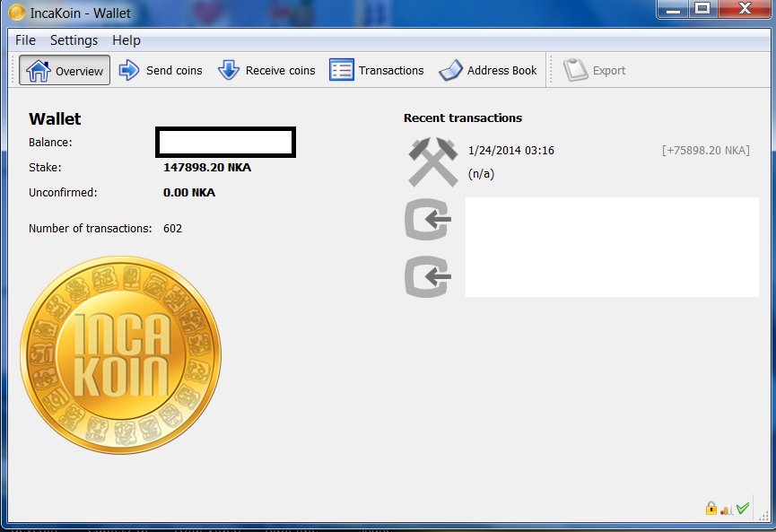
Task: Click the network connections signal bars icon
Action: (x=727, y=509)
